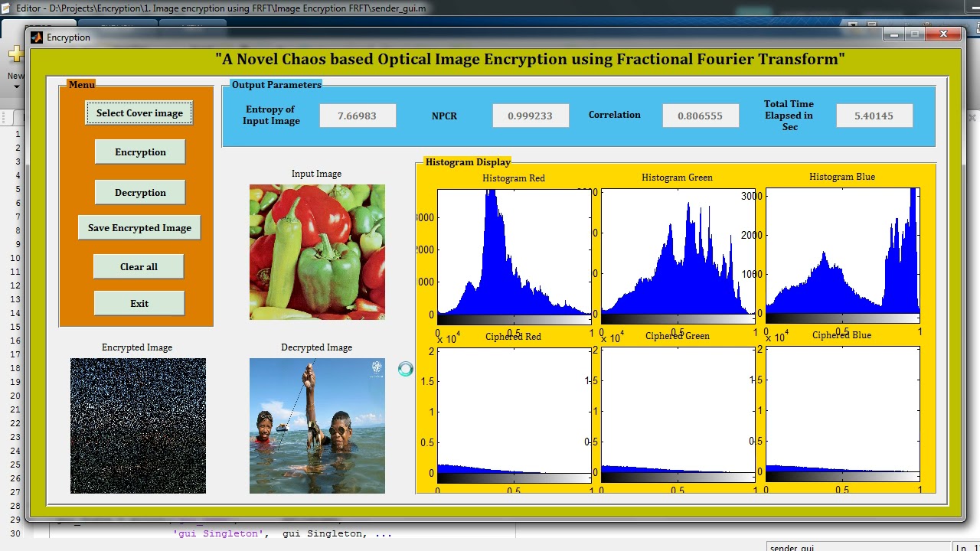Start the Encryption process
Image resolution: width=980 pixels, height=551 pixels.
point(140,152)
